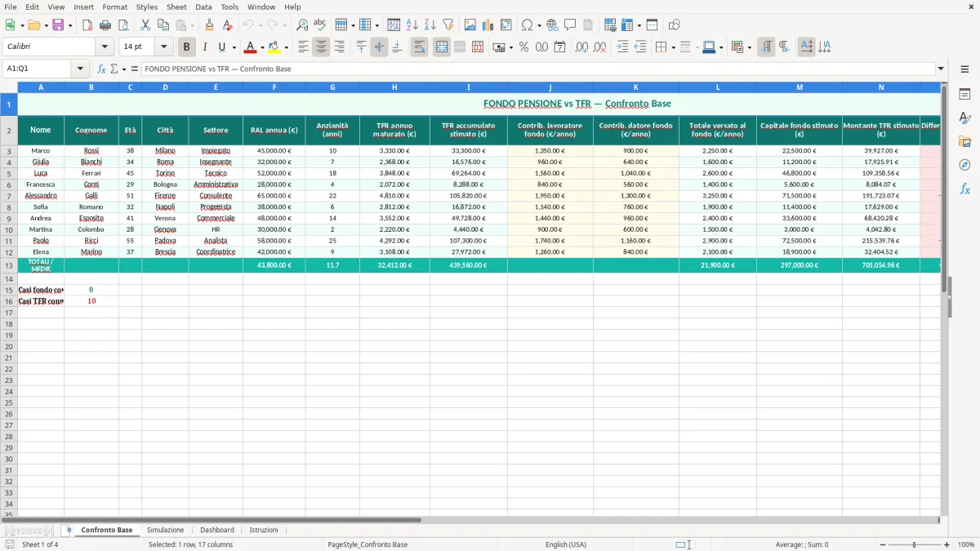Switch to the Istruzioni sheet tab
980x551 pixels.
(264, 530)
